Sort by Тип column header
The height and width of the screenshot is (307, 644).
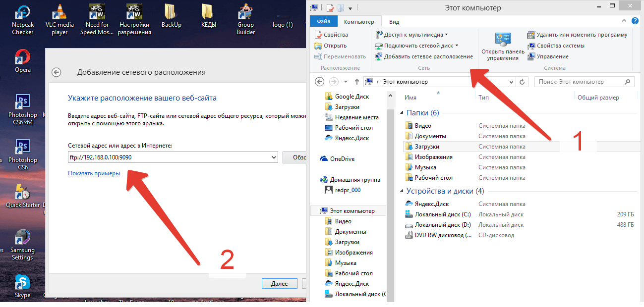click(483, 98)
